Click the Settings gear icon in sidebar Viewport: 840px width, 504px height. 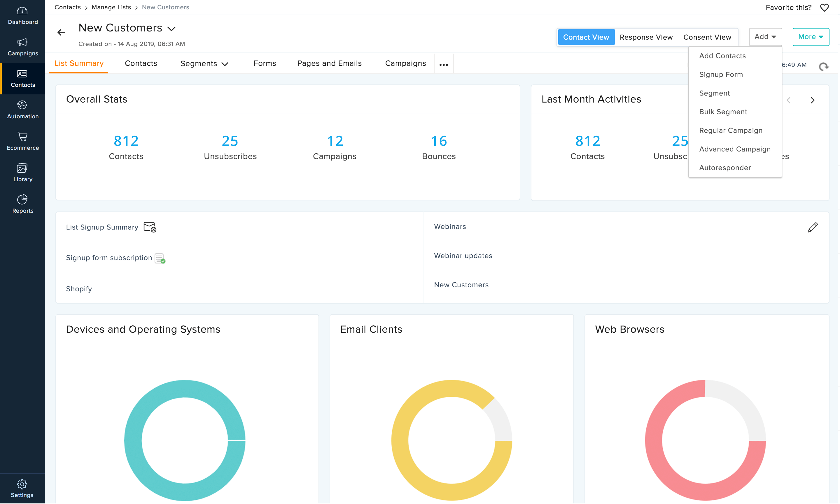[22, 485]
